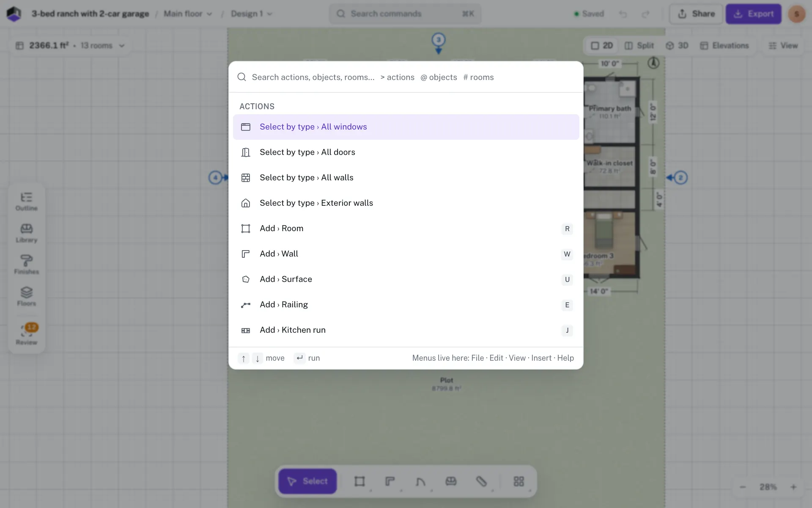Pick the furniture sofa tool in bottom toolbar
This screenshot has height=508, width=812.
pyautogui.click(x=451, y=481)
